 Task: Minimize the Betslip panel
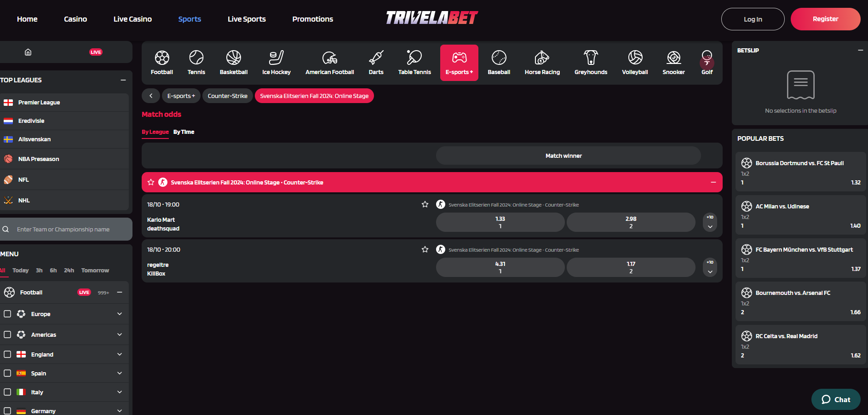point(861,50)
